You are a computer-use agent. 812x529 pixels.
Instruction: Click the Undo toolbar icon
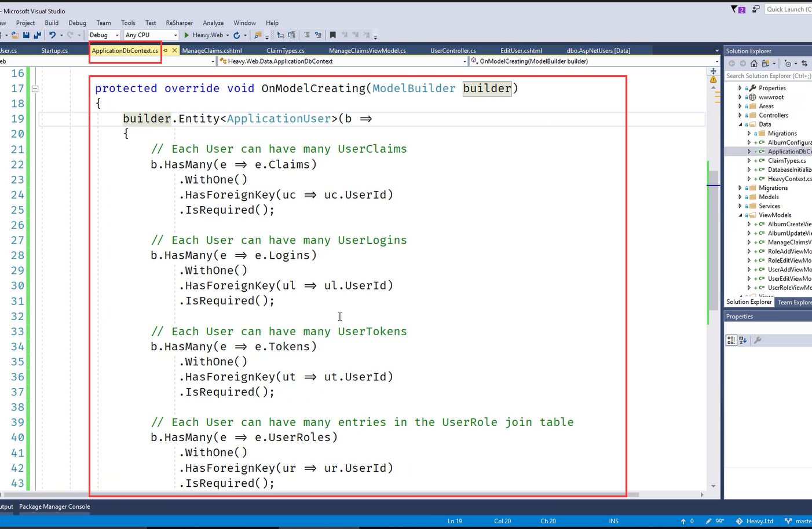(x=52, y=35)
